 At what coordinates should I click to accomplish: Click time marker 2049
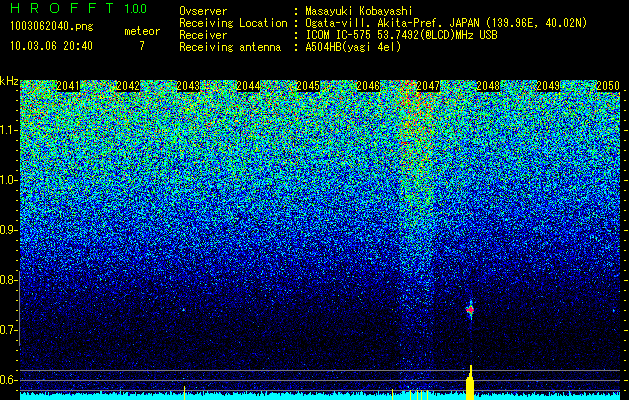tap(548, 86)
